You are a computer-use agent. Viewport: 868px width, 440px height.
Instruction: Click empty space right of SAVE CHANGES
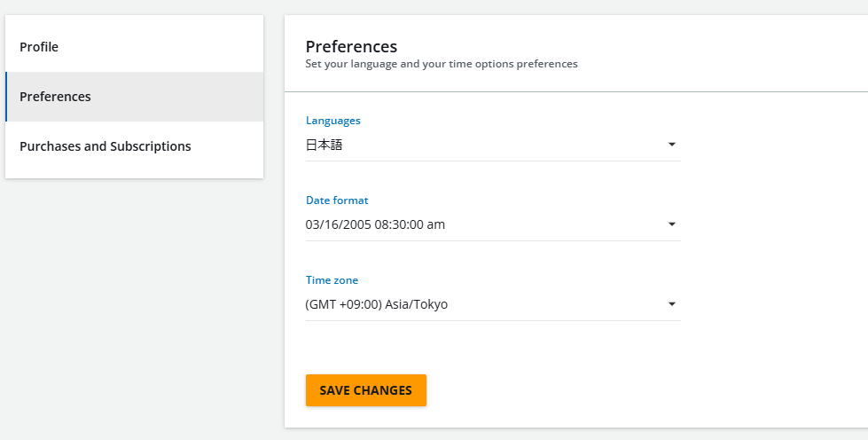click(609, 390)
